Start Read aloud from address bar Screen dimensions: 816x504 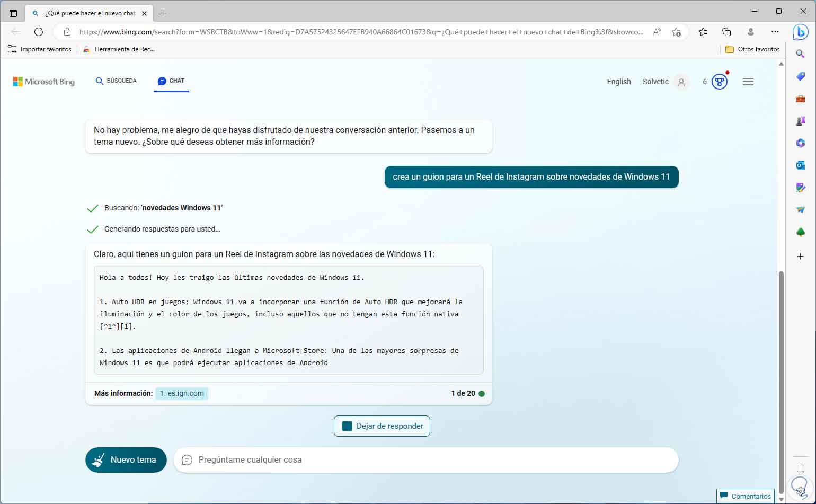tap(657, 32)
